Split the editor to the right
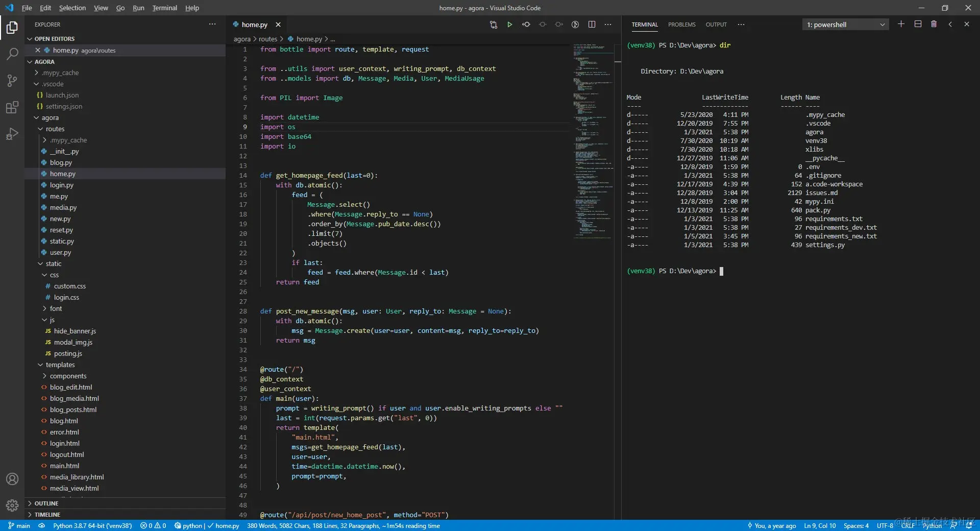 [592, 25]
